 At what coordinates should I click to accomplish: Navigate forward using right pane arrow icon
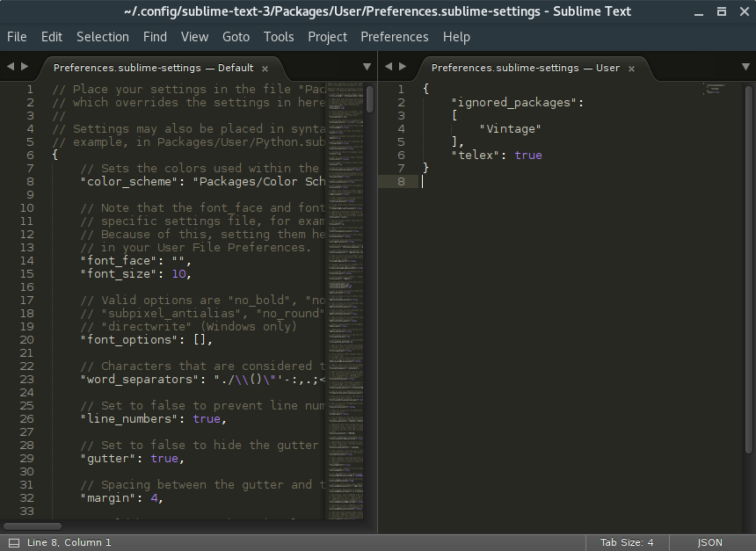pos(402,65)
